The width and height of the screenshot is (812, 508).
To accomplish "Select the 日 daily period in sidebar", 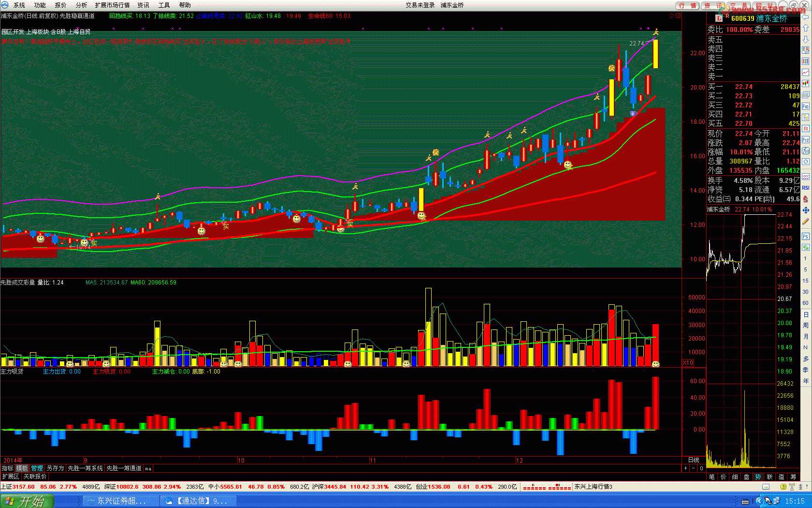I will (806, 314).
